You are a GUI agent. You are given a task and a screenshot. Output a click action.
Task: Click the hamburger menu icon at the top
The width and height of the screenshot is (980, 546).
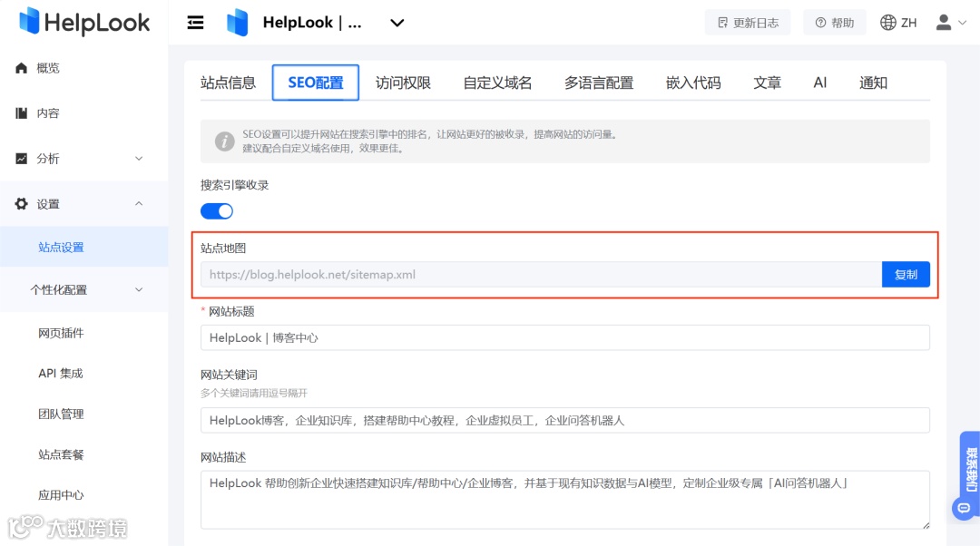[x=196, y=22]
